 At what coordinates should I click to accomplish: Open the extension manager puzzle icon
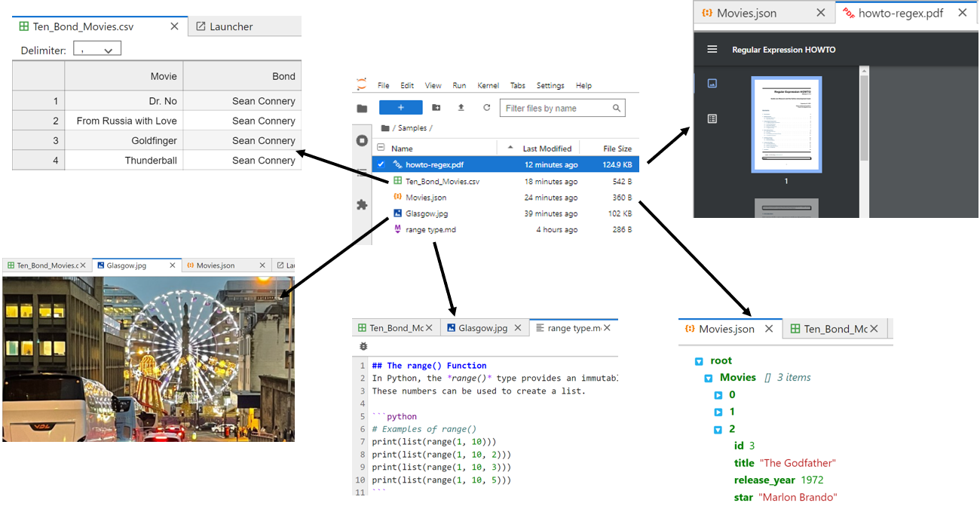pyautogui.click(x=361, y=204)
